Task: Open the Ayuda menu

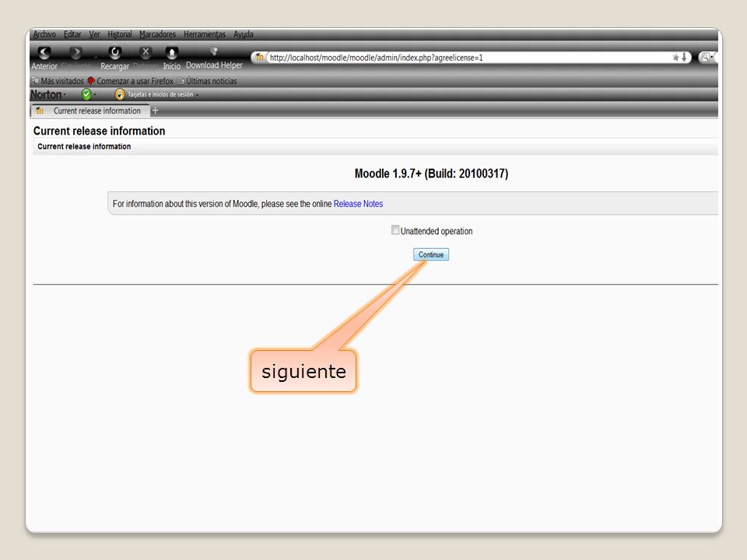Action: 244,34
